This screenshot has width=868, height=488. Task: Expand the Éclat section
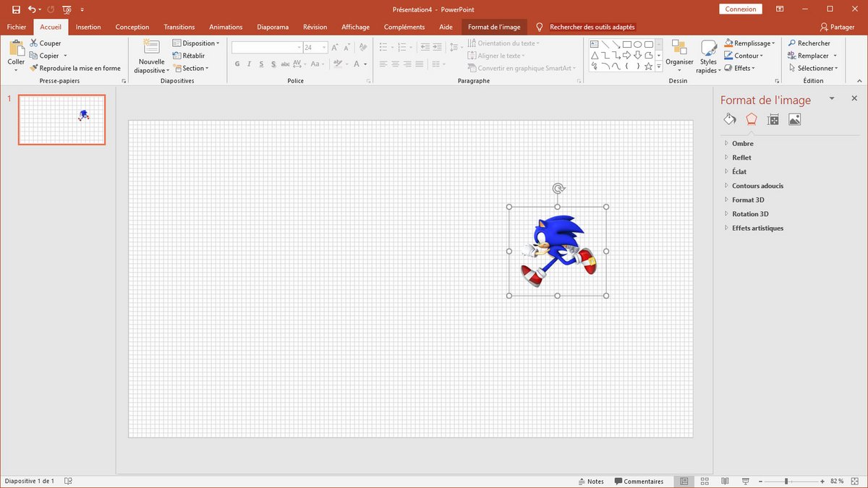[x=739, y=171]
